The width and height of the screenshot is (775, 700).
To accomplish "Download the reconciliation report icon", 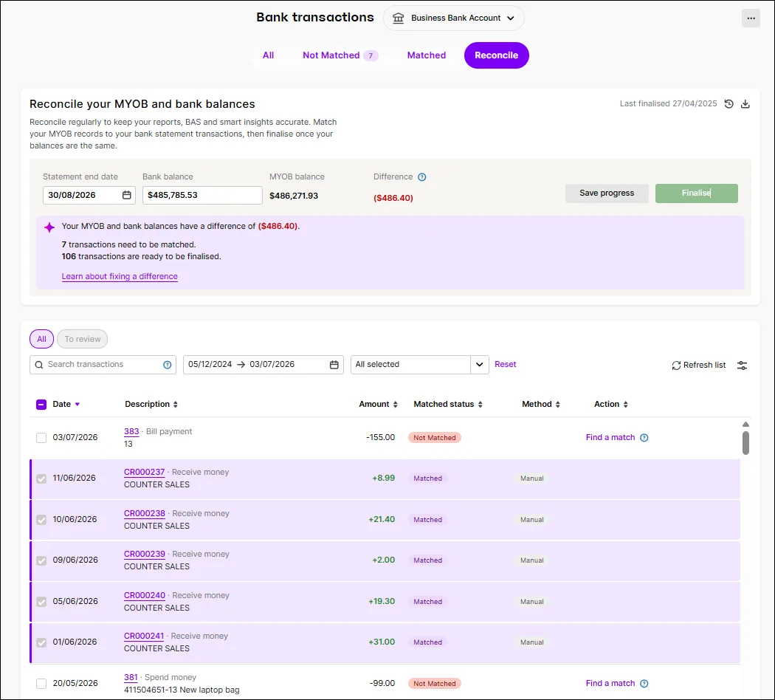I will 745,104.
